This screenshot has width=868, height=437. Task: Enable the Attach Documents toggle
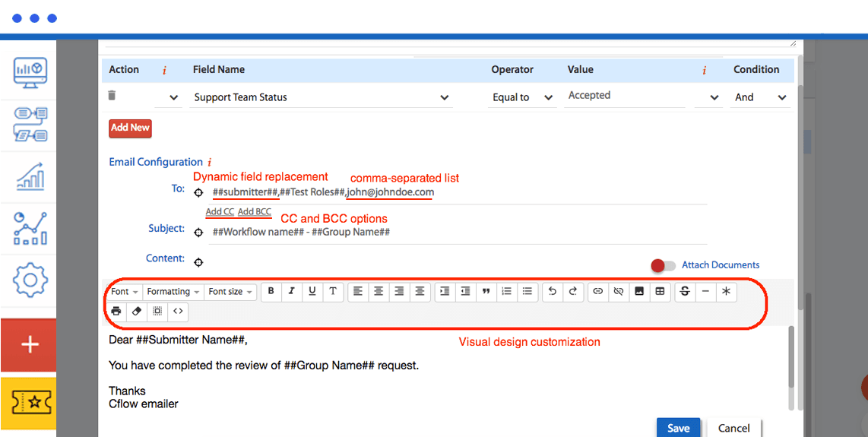(663, 265)
